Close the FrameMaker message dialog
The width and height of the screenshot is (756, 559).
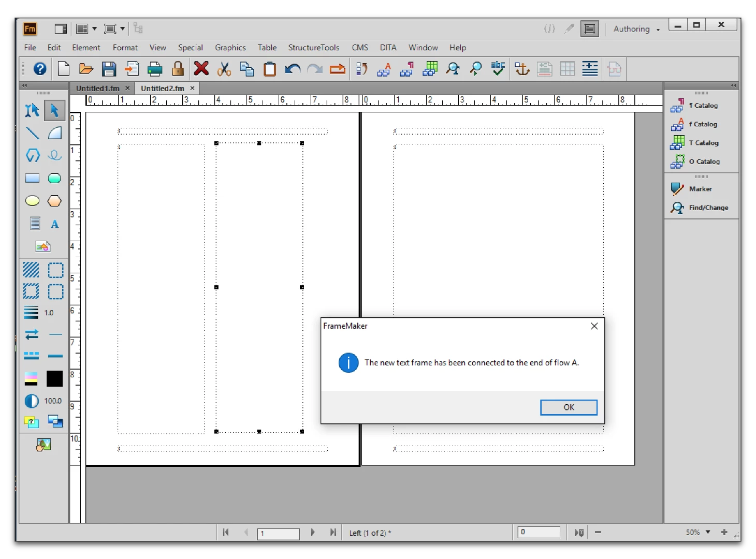tap(594, 326)
